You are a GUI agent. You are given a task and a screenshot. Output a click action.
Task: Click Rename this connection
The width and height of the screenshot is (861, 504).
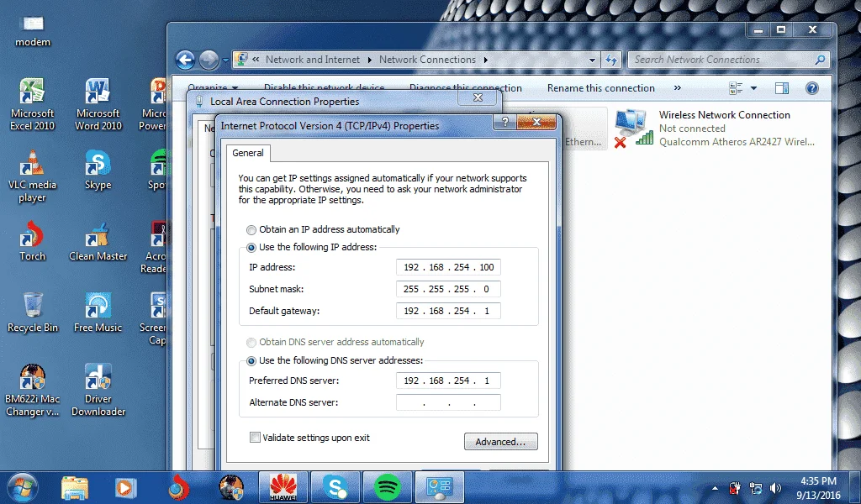tap(600, 88)
